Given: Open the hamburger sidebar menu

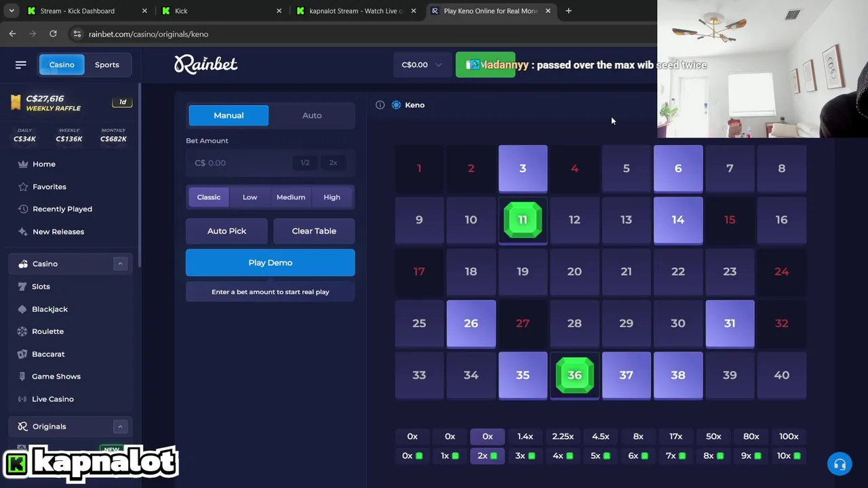Looking at the screenshot, I should point(21,64).
